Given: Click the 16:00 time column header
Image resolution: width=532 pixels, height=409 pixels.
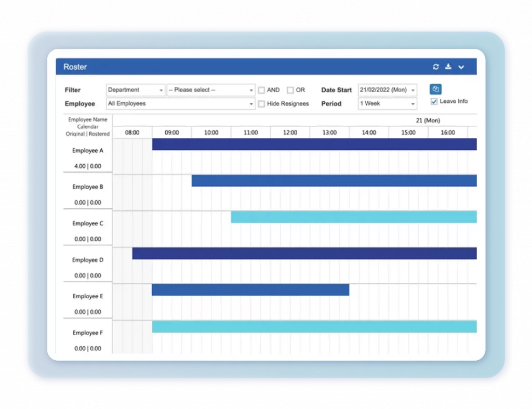Looking at the screenshot, I should [x=447, y=133].
